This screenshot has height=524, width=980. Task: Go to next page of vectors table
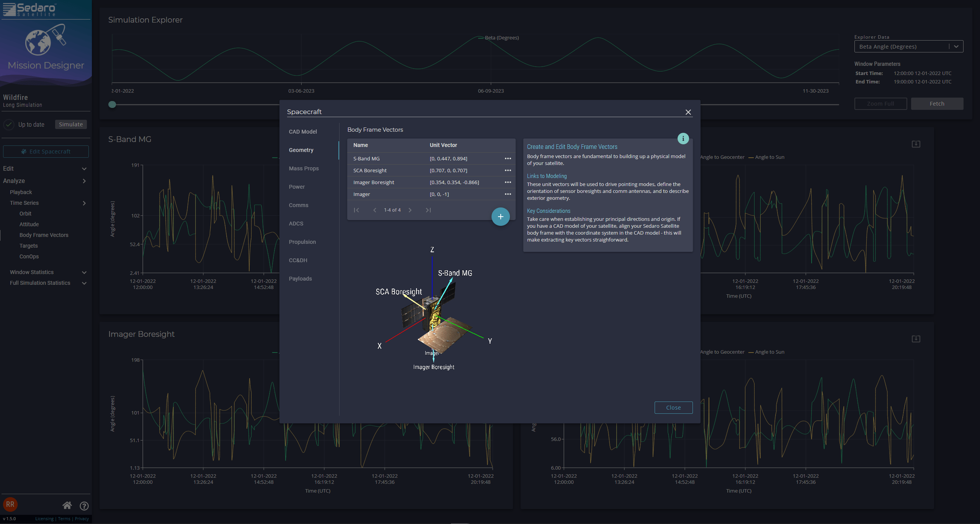click(x=410, y=210)
